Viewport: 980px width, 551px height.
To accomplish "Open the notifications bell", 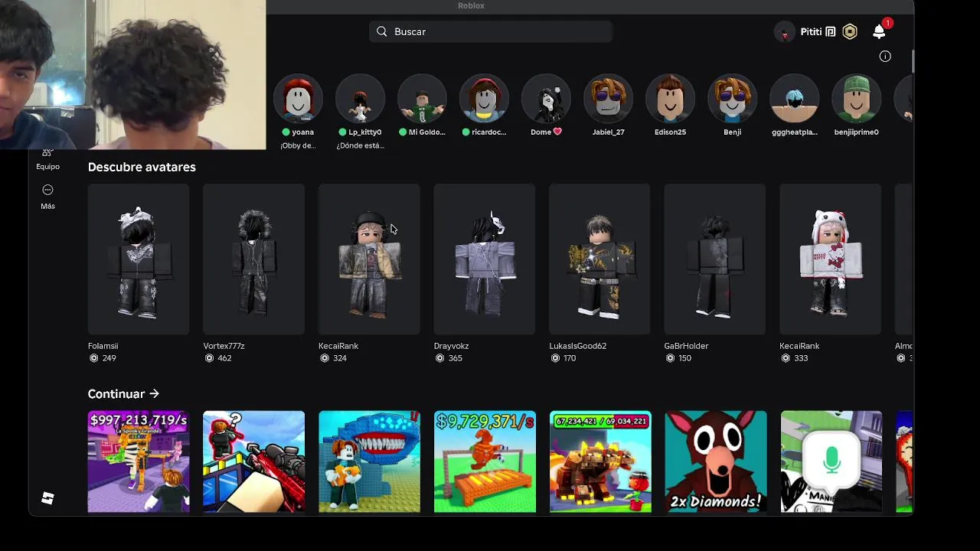I will [879, 31].
